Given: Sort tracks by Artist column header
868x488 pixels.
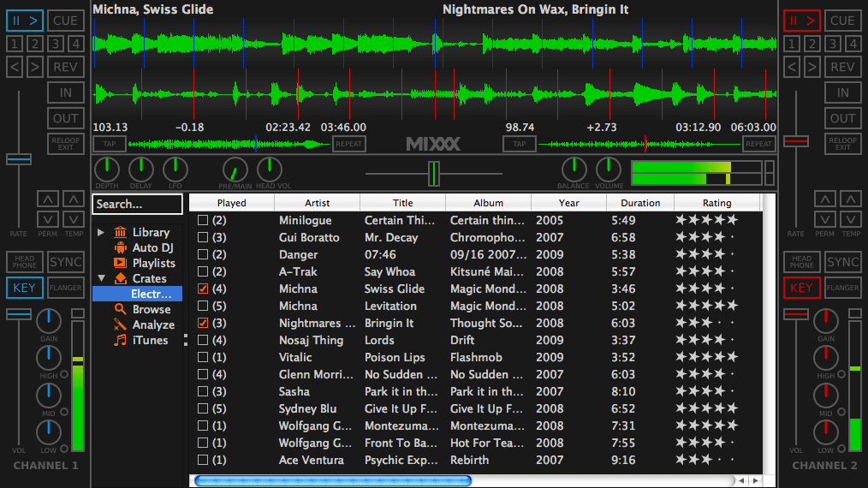Looking at the screenshot, I should click(317, 203).
